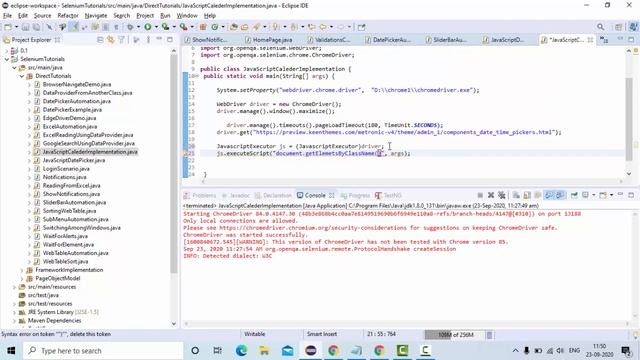Viewport: 640px width, 360px height.
Task: Expand the FrameworkImplementation package
Action: pos(22,270)
